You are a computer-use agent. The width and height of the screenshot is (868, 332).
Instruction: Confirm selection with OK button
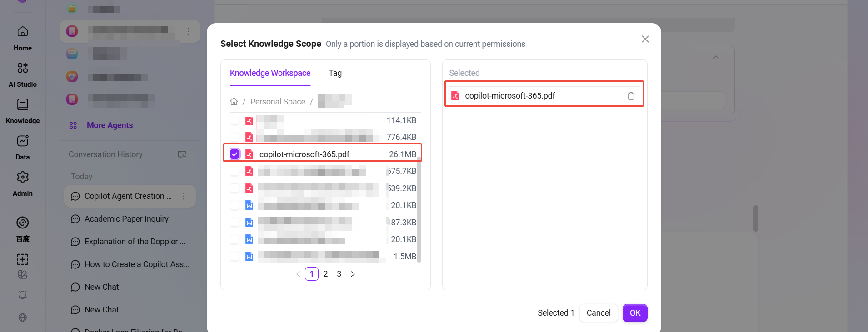coord(635,313)
